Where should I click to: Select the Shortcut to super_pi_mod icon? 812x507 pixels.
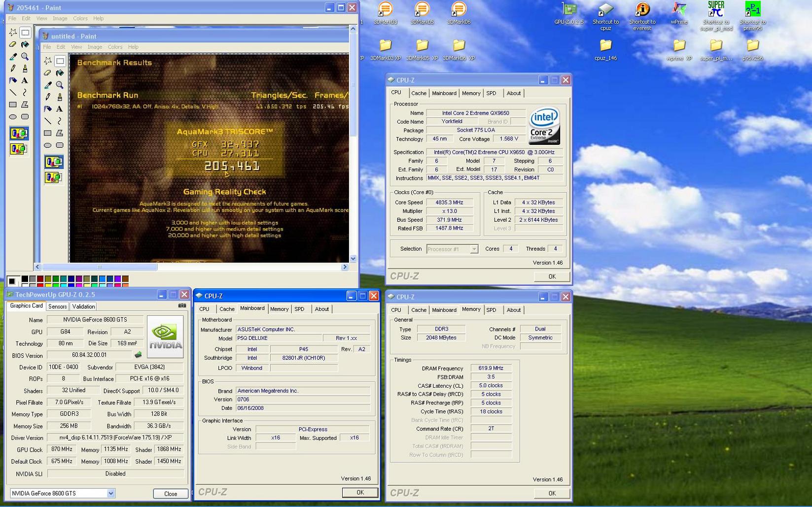coord(716,16)
